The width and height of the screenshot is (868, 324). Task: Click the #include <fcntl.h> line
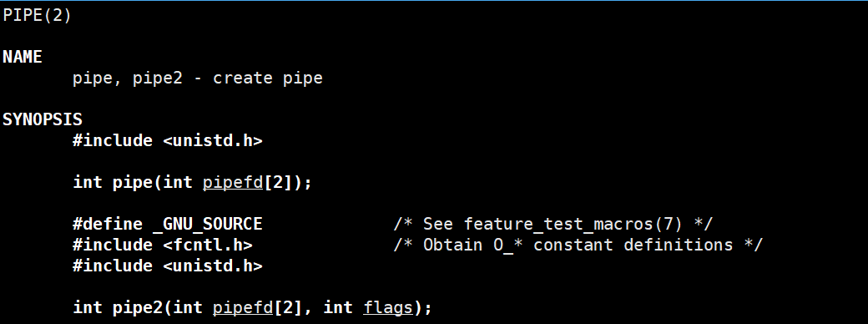[x=163, y=245]
